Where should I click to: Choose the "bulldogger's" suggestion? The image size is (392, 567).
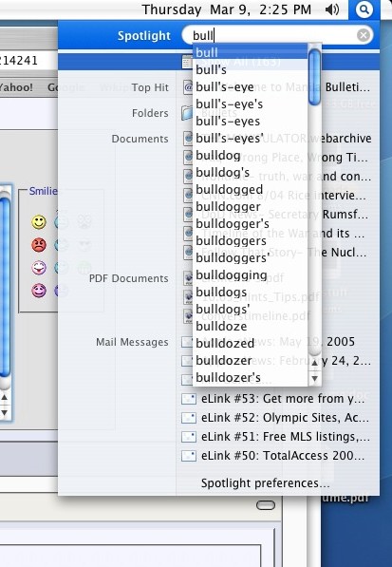point(250,224)
